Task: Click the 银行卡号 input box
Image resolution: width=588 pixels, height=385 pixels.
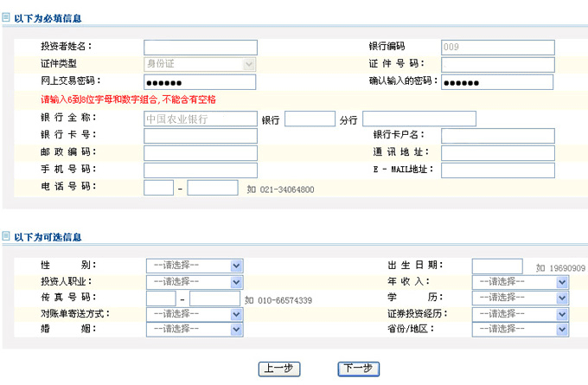Action: (200, 136)
